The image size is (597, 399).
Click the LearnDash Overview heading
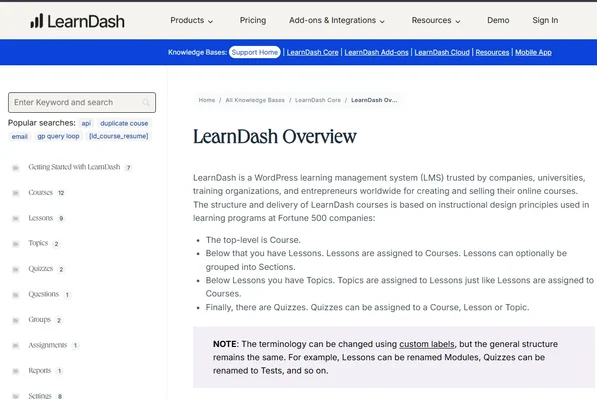click(x=275, y=136)
